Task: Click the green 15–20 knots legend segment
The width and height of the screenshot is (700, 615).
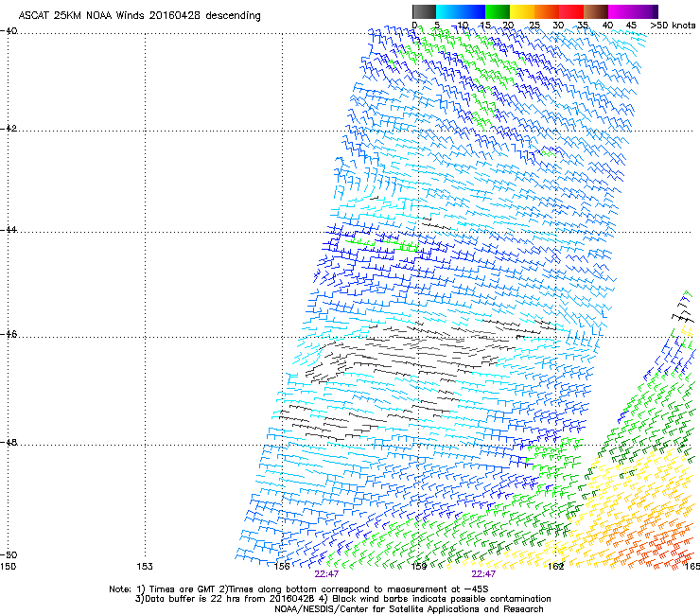Action: click(498, 11)
